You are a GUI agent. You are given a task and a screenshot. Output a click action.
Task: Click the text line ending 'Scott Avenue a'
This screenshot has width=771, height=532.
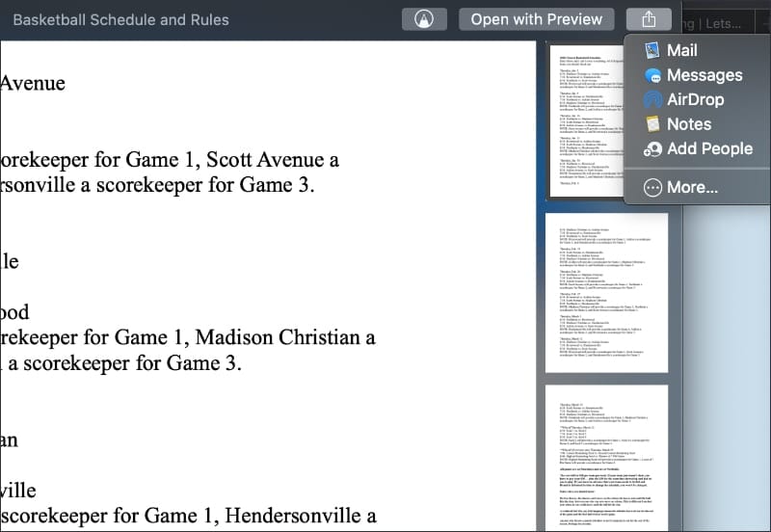(x=170, y=160)
